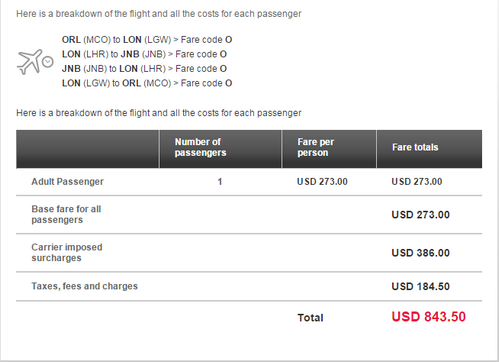Click the Base fare for all passengers label

click(66, 214)
